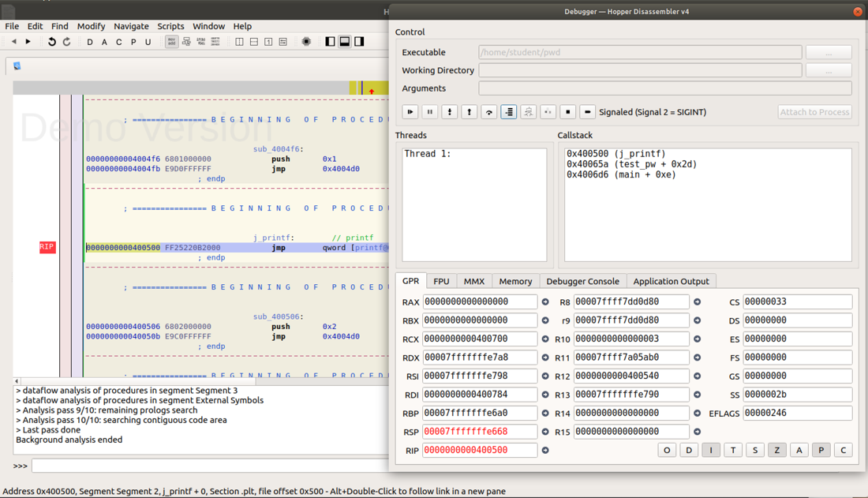Image resolution: width=868 pixels, height=498 pixels.
Task: Pause the debugged process
Action: [x=430, y=112]
